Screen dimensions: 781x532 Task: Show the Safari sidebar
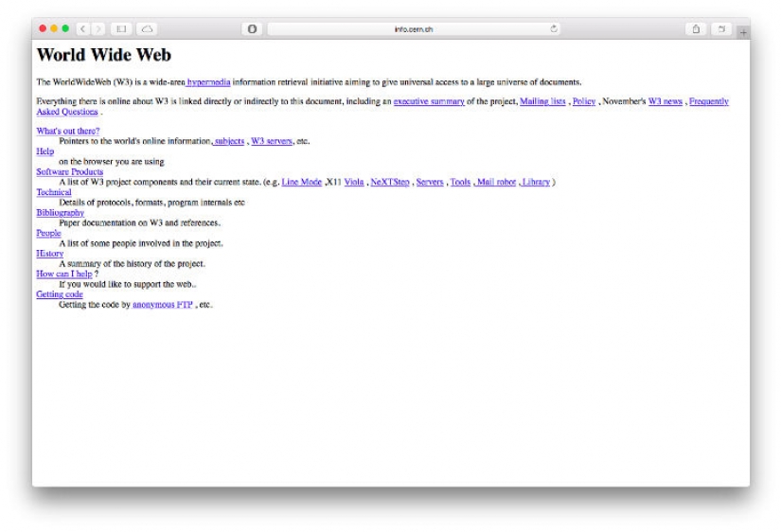(x=121, y=29)
